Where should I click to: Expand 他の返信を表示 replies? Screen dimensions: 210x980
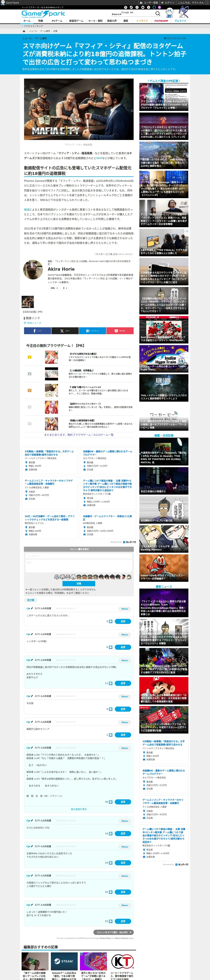[79, 809]
